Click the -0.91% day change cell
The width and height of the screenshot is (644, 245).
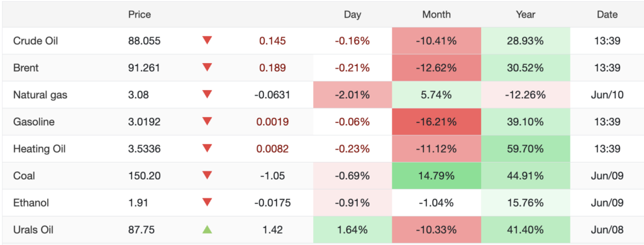352,203
